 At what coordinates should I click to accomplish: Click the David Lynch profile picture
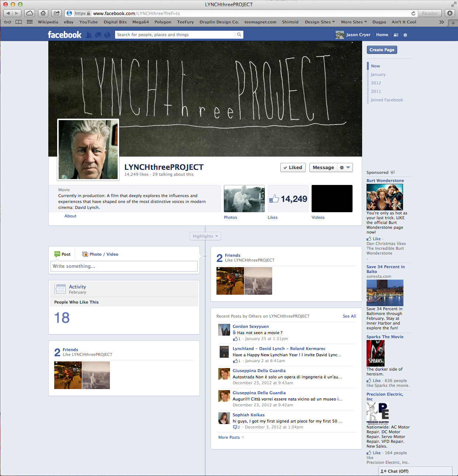point(88,150)
